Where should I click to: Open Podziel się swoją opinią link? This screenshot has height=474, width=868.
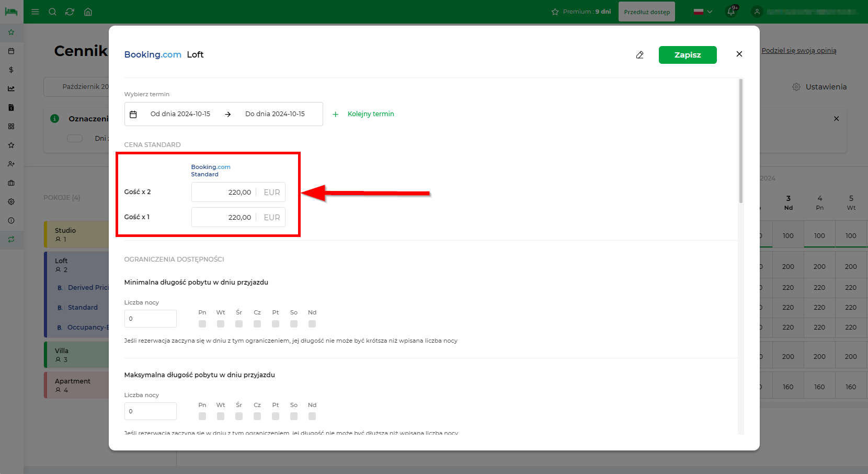pos(799,51)
